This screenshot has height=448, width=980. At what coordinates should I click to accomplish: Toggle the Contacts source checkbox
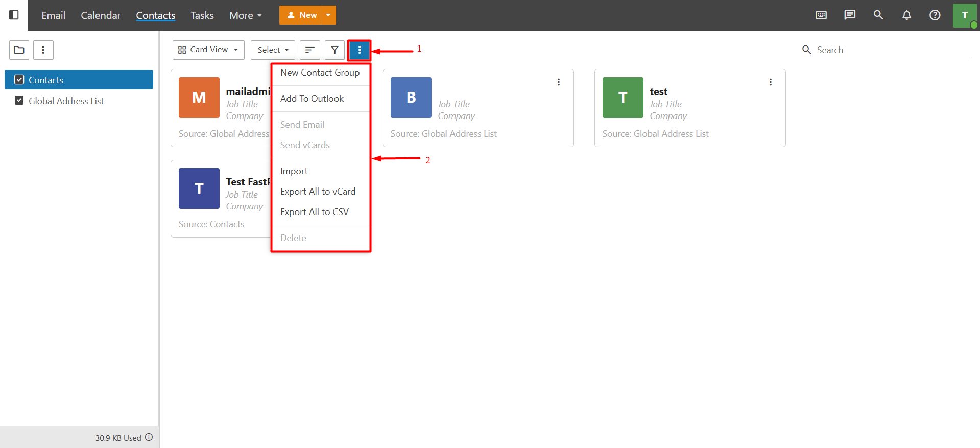[x=19, y=80]
